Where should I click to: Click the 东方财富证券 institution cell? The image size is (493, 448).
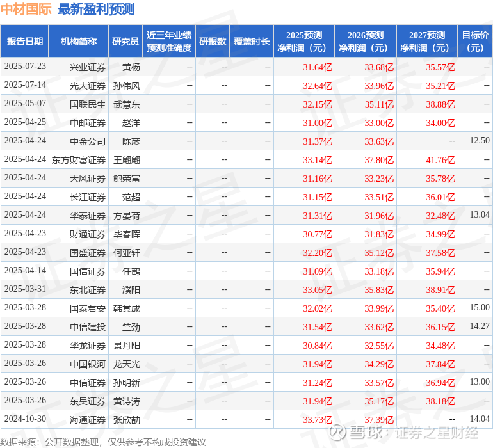(79, 160)
